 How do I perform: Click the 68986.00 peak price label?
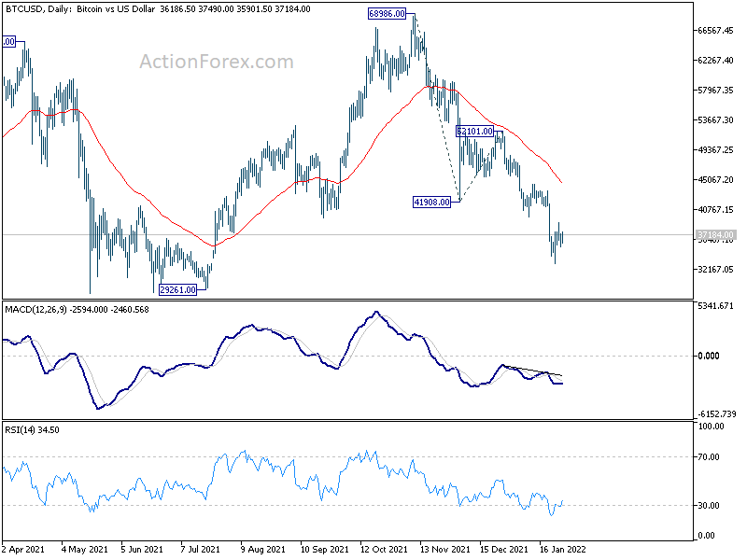tap(387, 14)
